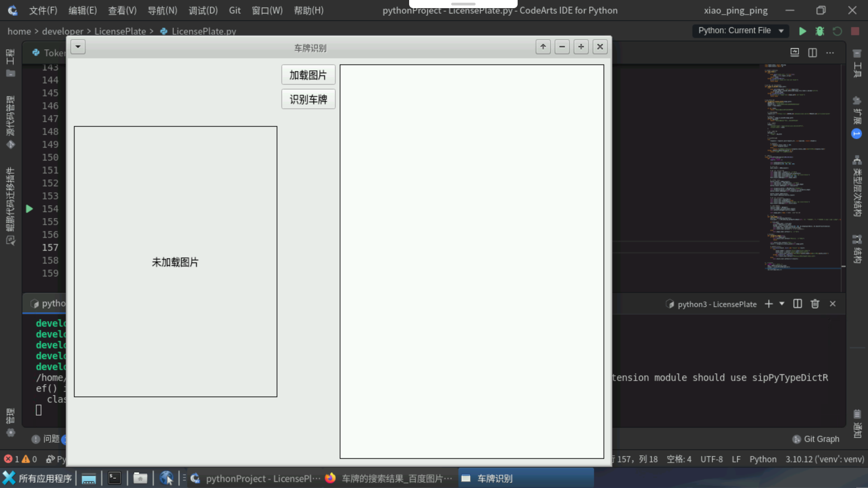Open the 调试(D) menu
The image size is (868, 488).
point(203,10)
